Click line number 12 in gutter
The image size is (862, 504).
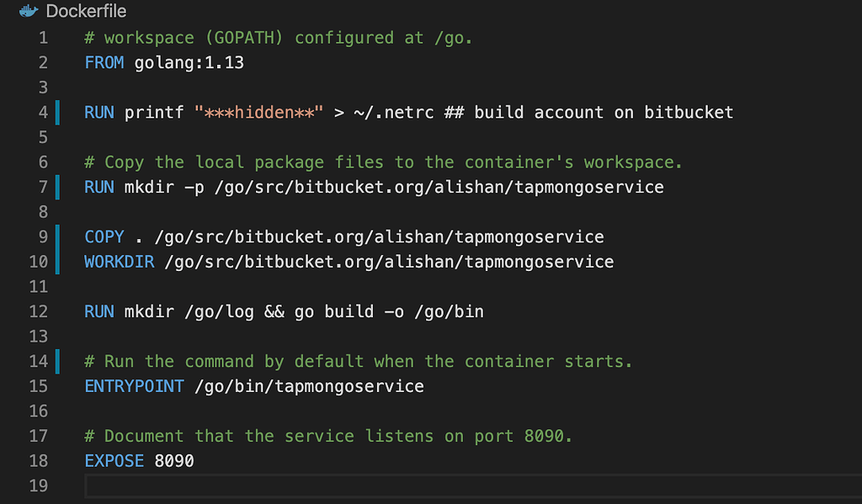39,311
